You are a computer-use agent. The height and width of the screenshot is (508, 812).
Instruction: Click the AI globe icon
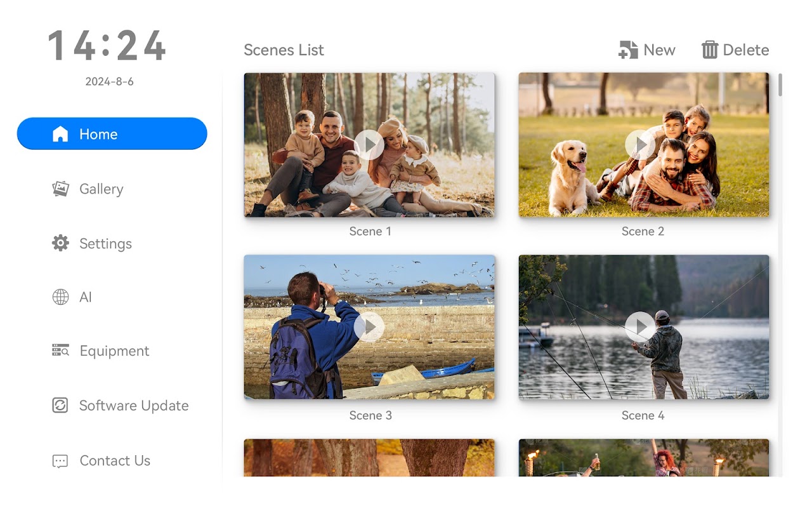click(60, 297)
